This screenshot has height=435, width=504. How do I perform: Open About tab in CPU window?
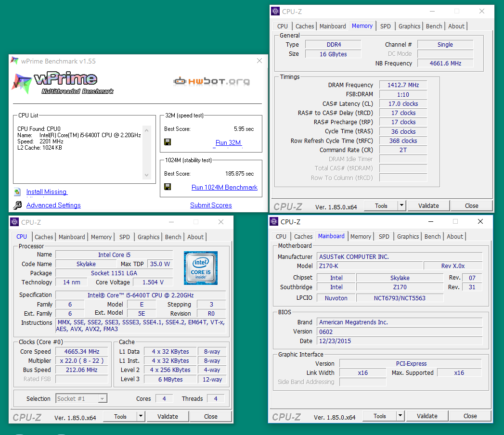[195, 237]
